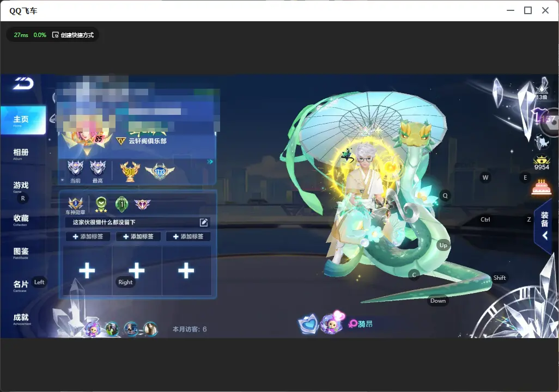
Task: Click the Up key overlay
Action: [443, 245]
